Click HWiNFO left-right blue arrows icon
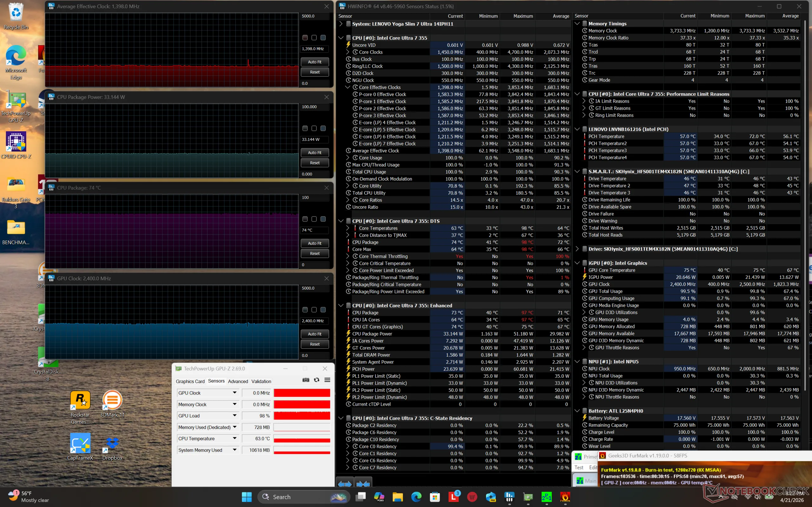This screenshot has height=507, width=812. 344,484
